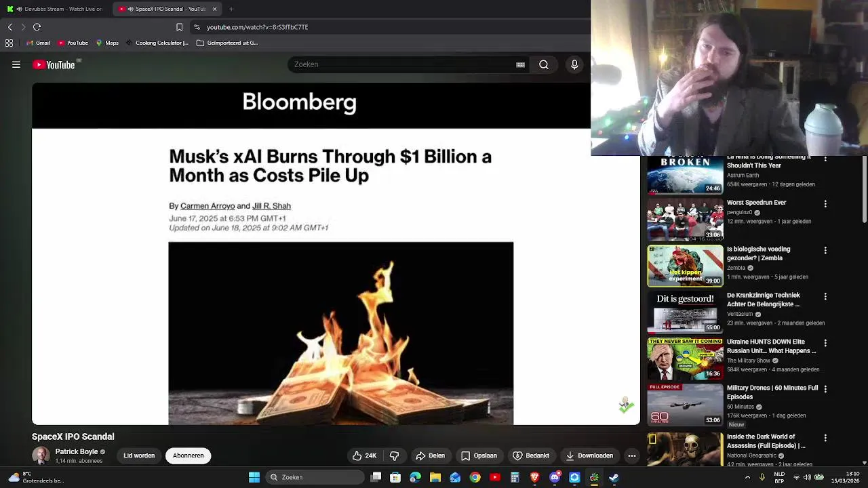This screenshot has height=488, width=868.
Task: Open the 60 Minutes Military Drones thumbnail
Action: tap(685, 405)
